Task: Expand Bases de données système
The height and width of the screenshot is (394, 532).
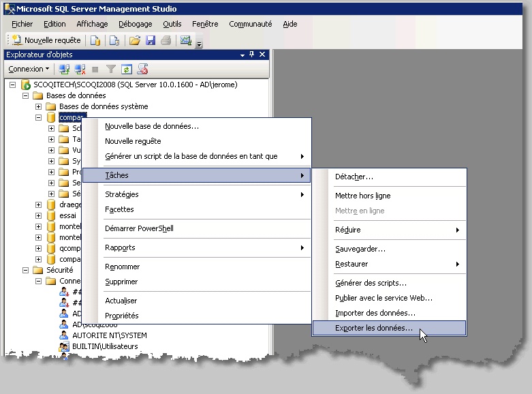Action: (x=38, y=106)
